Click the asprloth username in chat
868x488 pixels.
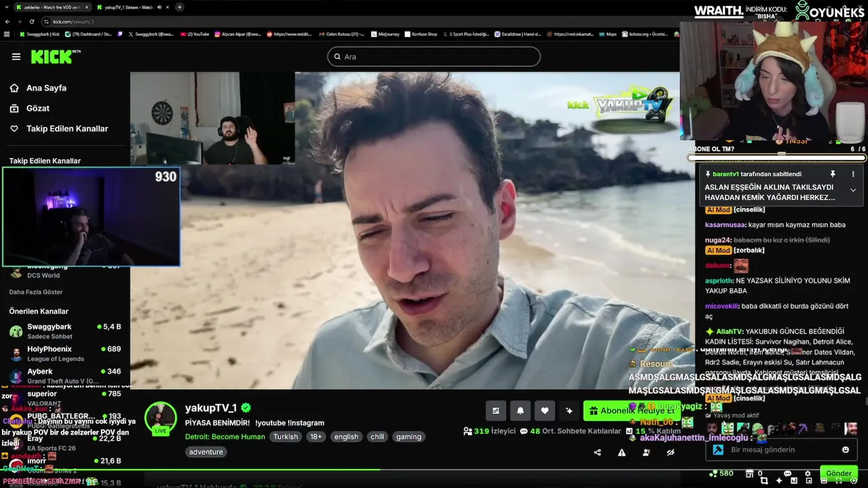(718, 281)
